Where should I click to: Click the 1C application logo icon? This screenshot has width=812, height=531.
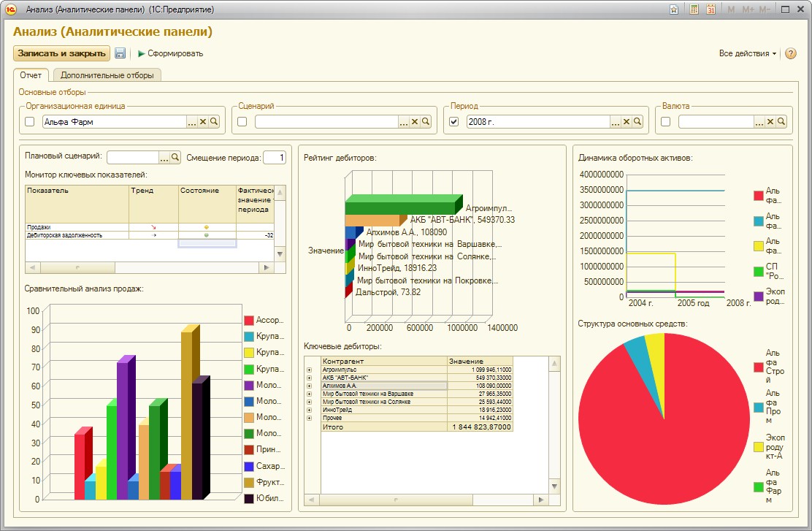(10, 9)
